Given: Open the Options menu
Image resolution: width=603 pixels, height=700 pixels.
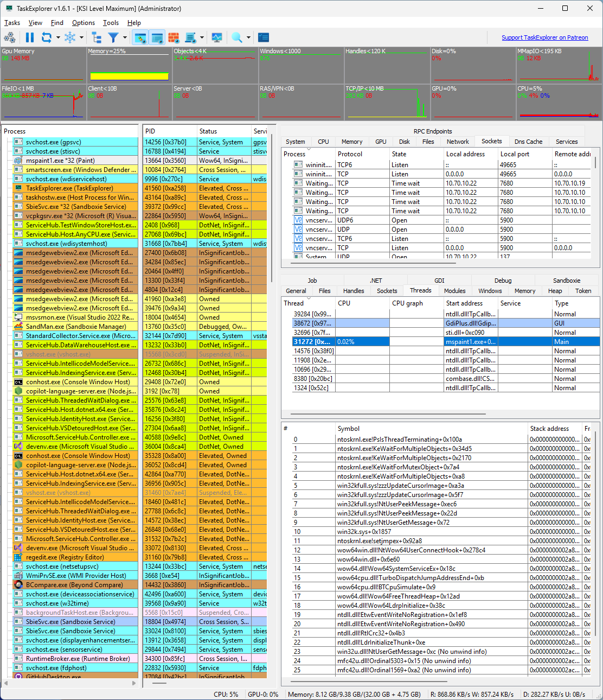Looking at the screenshot, I should point(83,23).
